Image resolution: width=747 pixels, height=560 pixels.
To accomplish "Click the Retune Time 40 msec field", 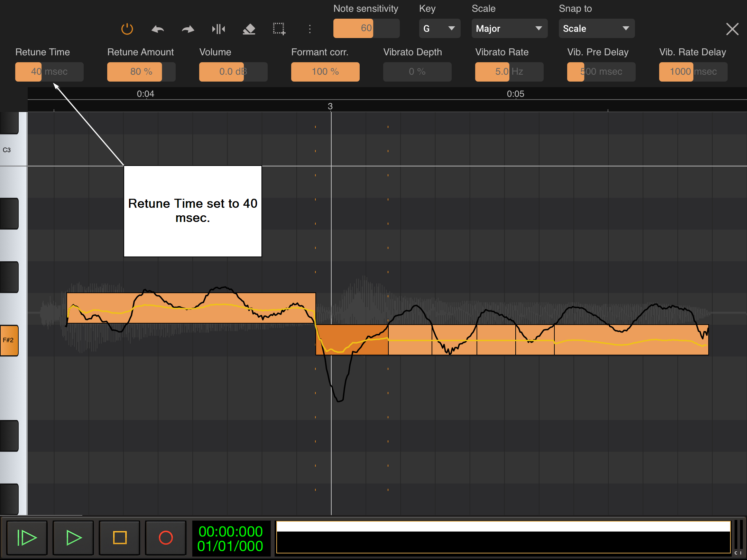I will pos(49,72).
